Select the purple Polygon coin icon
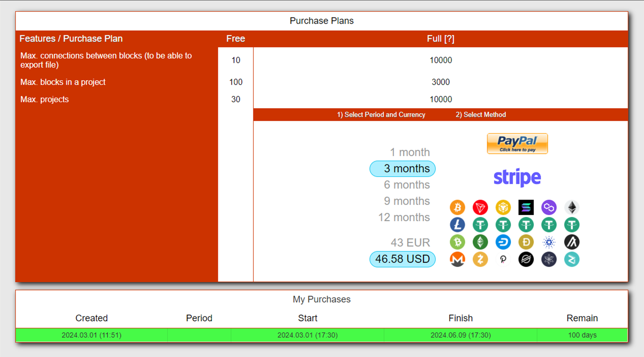This screenshot has width=644, height=357. click(549, 207)
